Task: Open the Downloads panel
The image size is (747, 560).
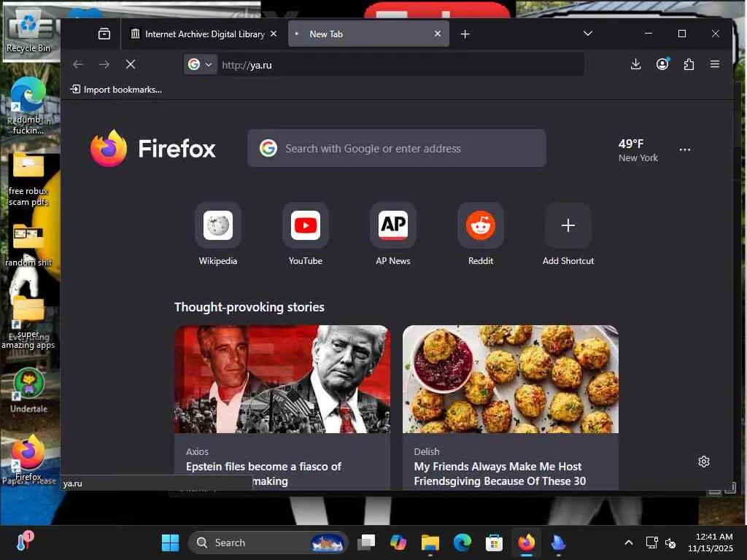Action: click(635, 64)
